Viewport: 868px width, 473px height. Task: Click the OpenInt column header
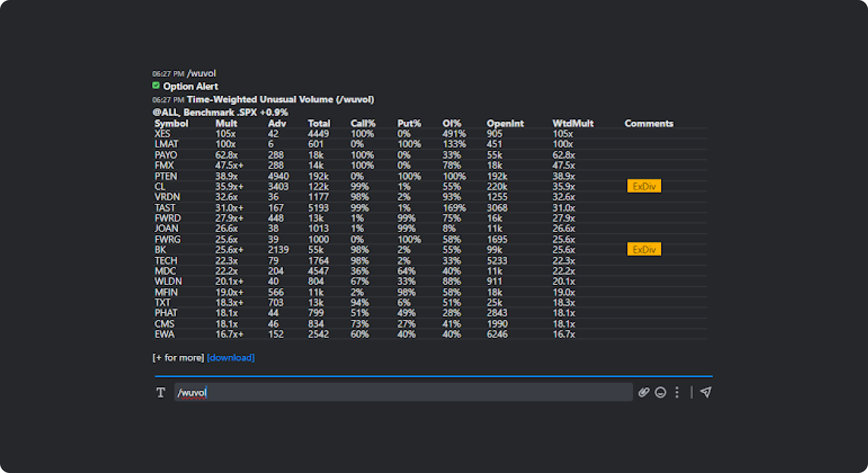point(505,123)
